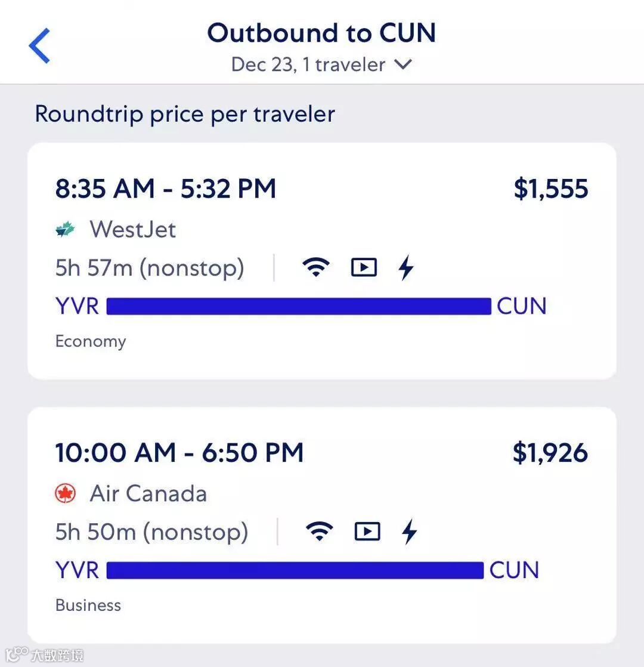Tap the power icon on Air Canada flight

click(409, 532)
